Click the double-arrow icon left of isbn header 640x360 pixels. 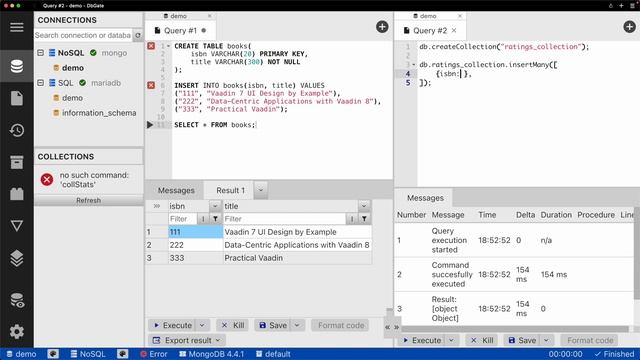point(157,206)
